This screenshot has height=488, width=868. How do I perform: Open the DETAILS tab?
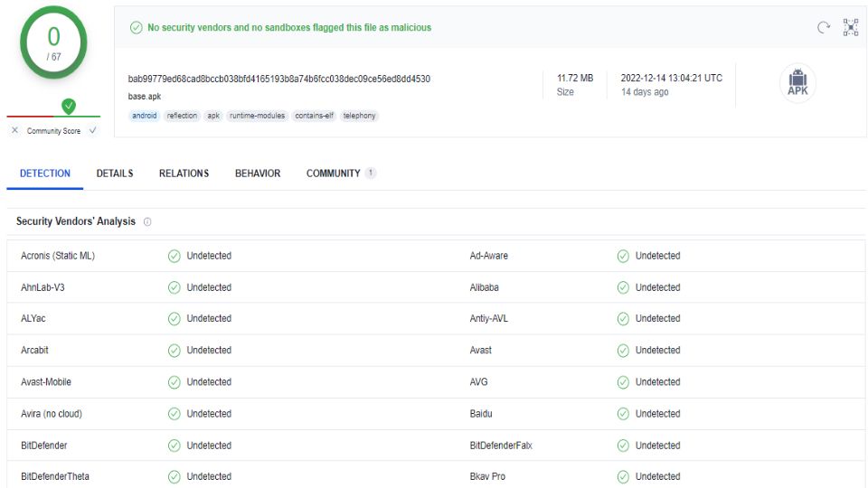click(x=115, y=174)
